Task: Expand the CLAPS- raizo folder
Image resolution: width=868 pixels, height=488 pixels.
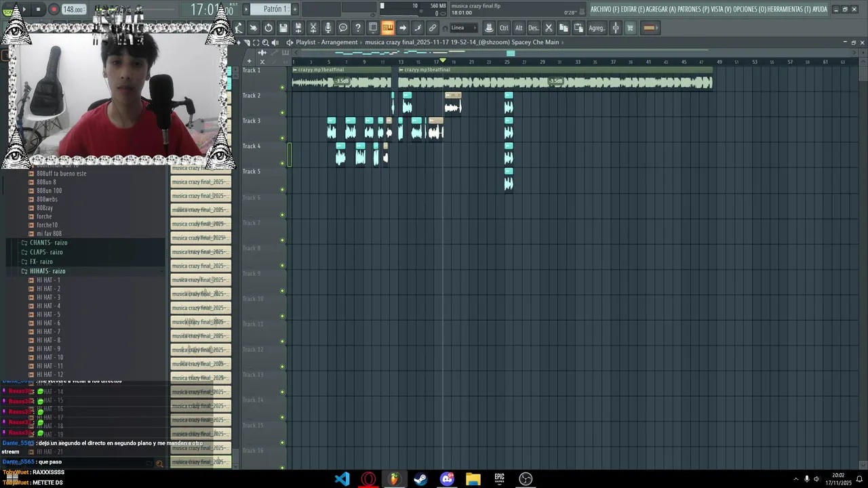Action: point(46,252)
